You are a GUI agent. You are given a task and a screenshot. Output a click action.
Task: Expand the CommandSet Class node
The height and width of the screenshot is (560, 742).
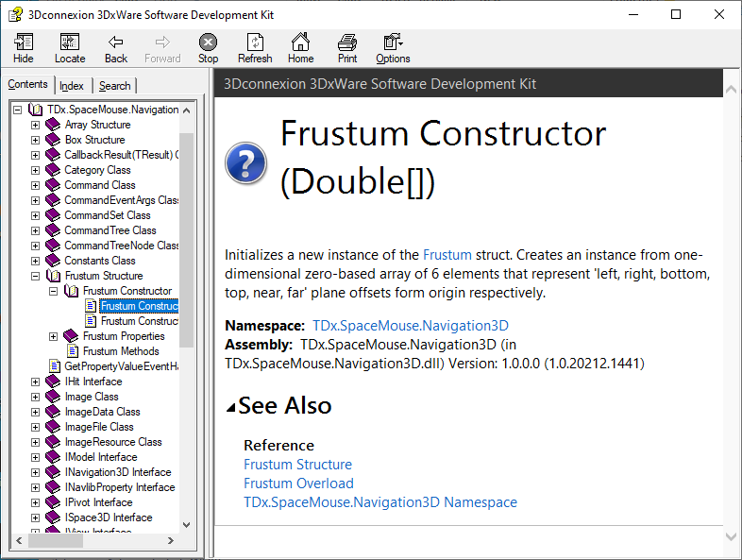(36, 216)
